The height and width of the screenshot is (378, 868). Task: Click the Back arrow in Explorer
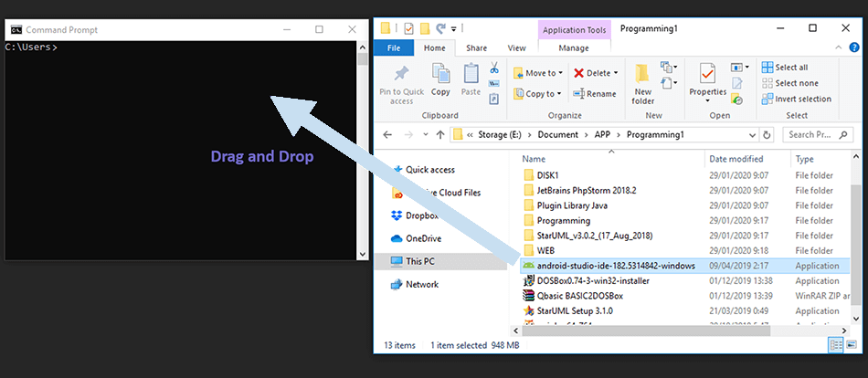[x=387, y=134]
